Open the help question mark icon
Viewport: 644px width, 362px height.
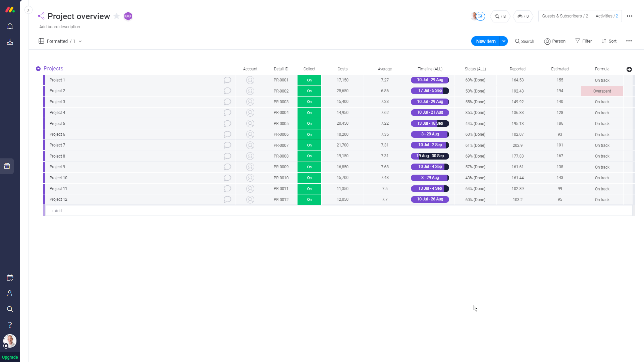tap(10, 325)
